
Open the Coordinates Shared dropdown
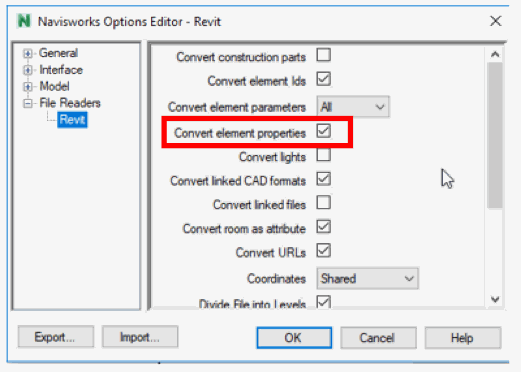(x=368, y=278)
